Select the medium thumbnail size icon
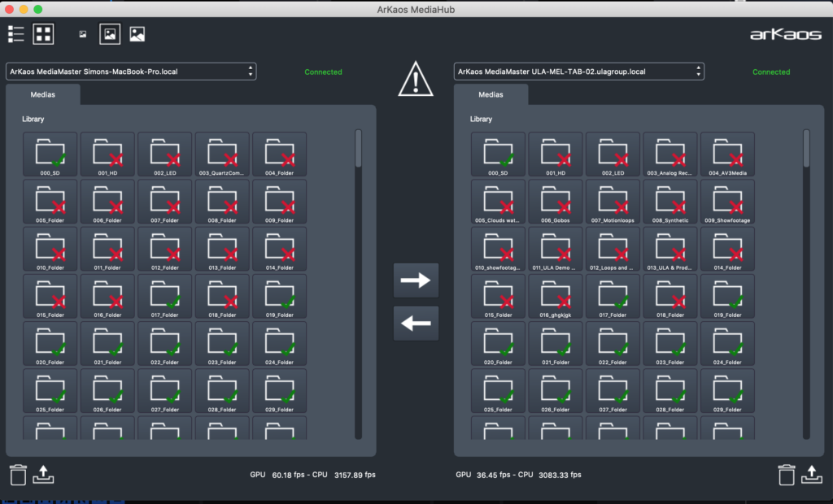 (110, 34)
